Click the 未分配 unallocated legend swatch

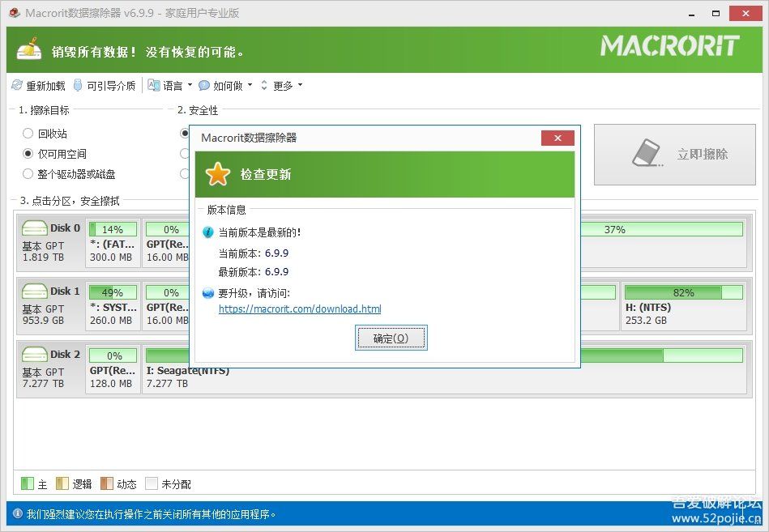152,483
